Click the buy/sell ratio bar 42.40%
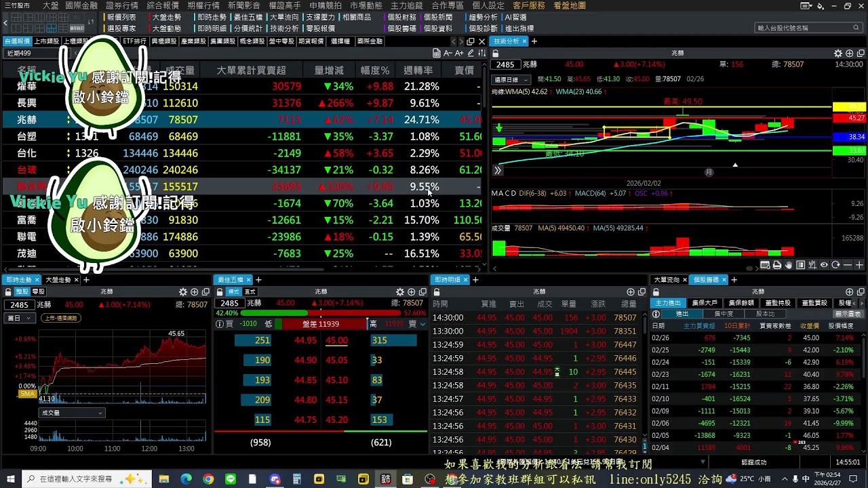This screenshot has height=488, width=868. (x=320, y=314)
